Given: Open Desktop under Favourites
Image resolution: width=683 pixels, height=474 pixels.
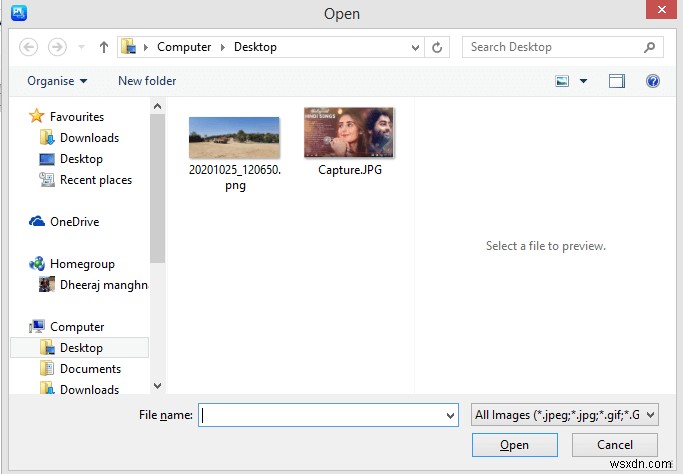Looking at the screenshot, I should pyautogui.click(x=81, y=159).
